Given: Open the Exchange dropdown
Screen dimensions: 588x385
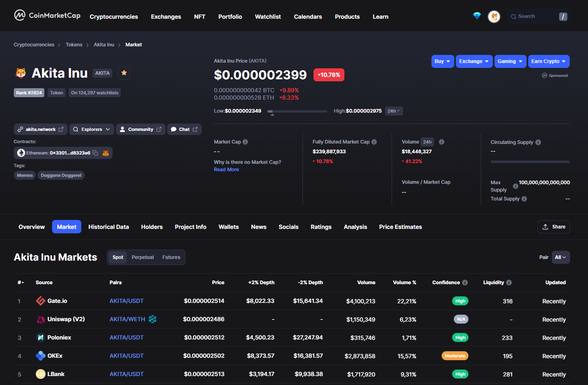Looking at the screenshot, I should coord(474,61).
